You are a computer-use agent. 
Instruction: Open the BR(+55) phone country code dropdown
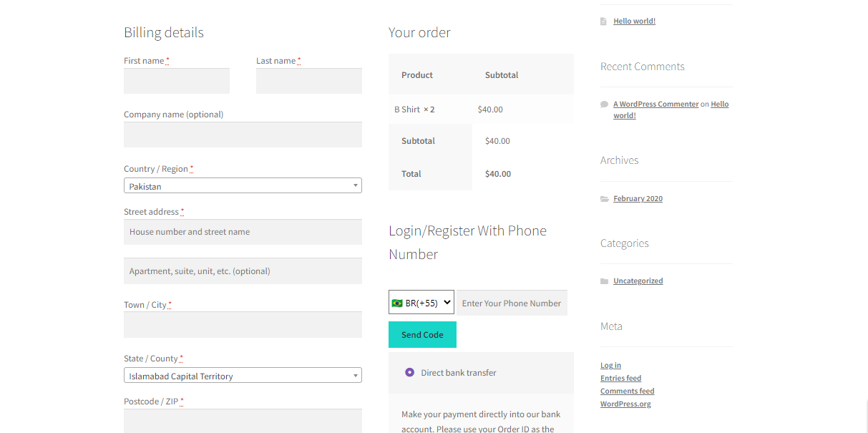421,303
